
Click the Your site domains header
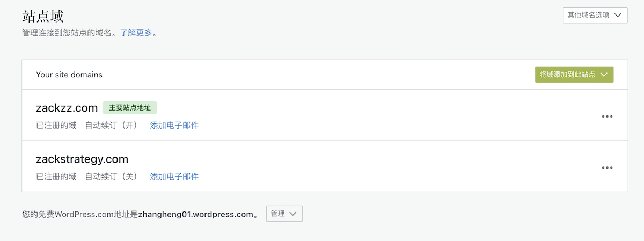click(69, 75)
